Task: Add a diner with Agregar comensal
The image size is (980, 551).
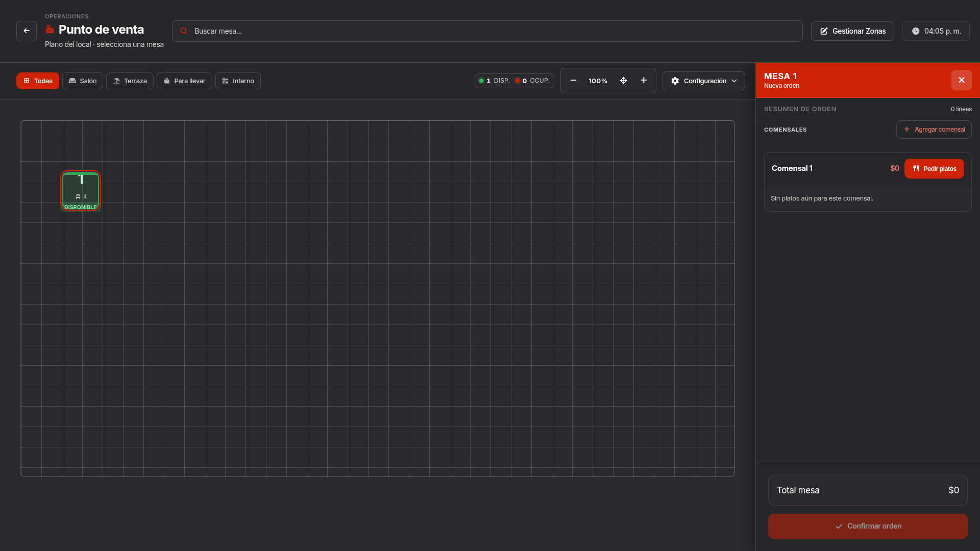Action: 934,130
